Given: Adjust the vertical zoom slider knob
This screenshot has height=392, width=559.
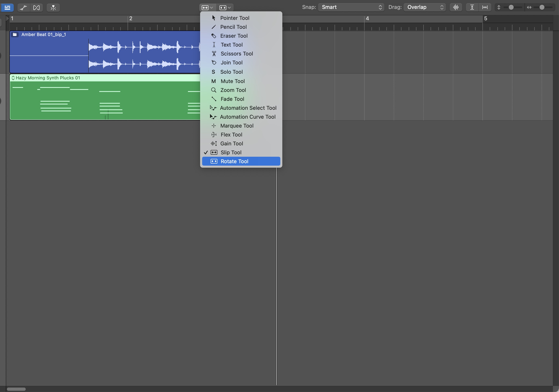Looking at the screenshot, I should [511, 7].
